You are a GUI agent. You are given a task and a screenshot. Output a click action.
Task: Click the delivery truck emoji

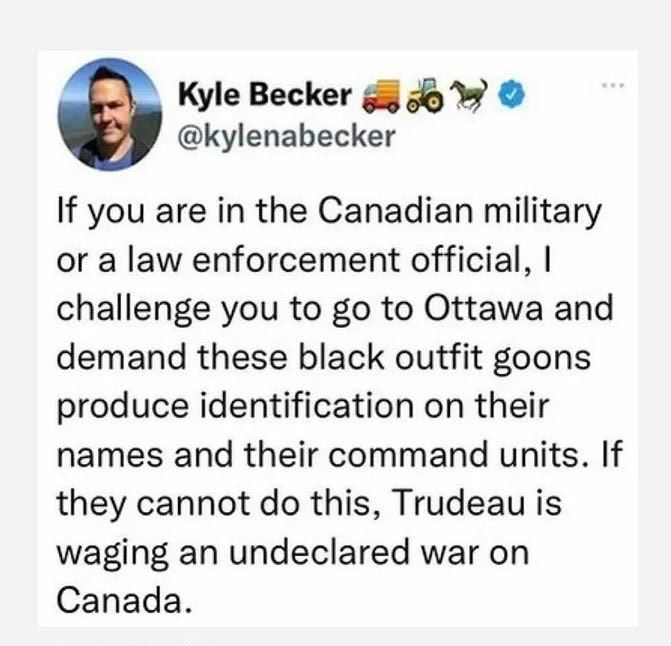tap(380, 96)
